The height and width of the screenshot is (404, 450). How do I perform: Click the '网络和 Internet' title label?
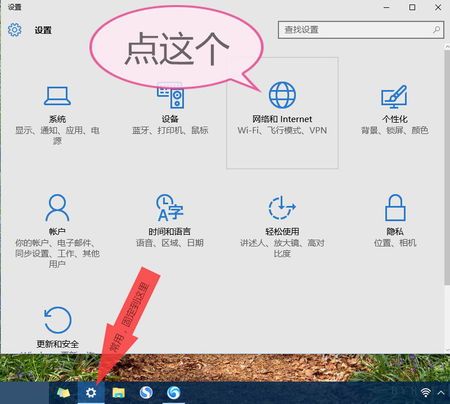[x=282, y=119]
